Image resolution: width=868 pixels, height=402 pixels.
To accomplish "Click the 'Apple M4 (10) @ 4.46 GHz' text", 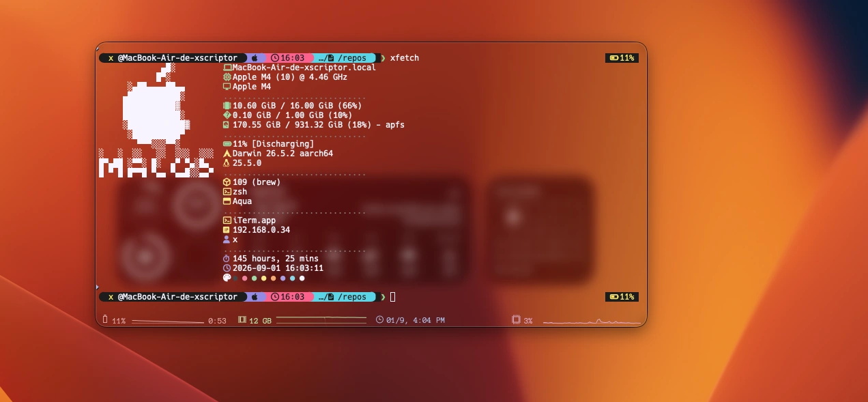I will [290, 77].
